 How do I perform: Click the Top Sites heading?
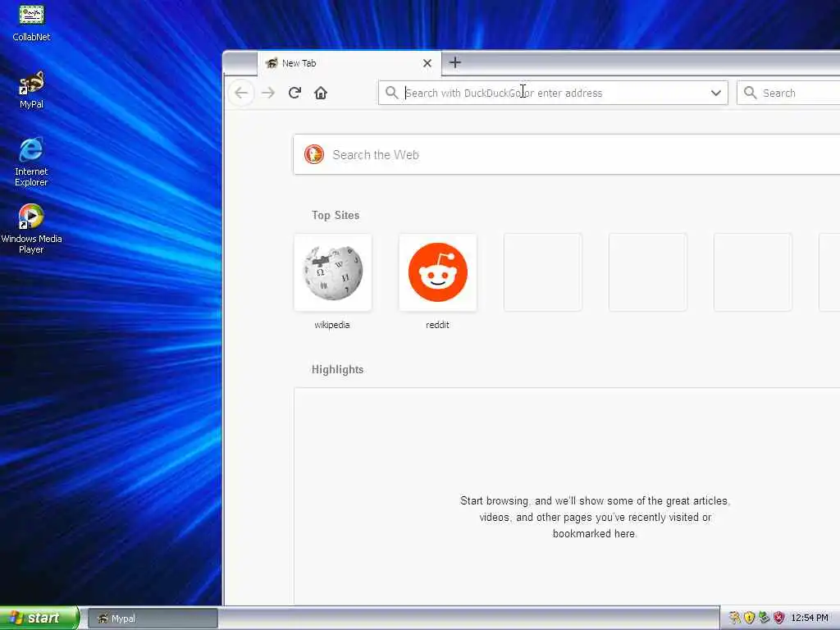point(336,215)
